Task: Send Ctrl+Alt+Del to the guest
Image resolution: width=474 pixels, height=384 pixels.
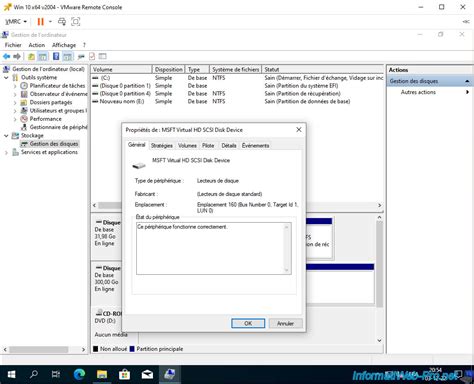Action: 62,22
